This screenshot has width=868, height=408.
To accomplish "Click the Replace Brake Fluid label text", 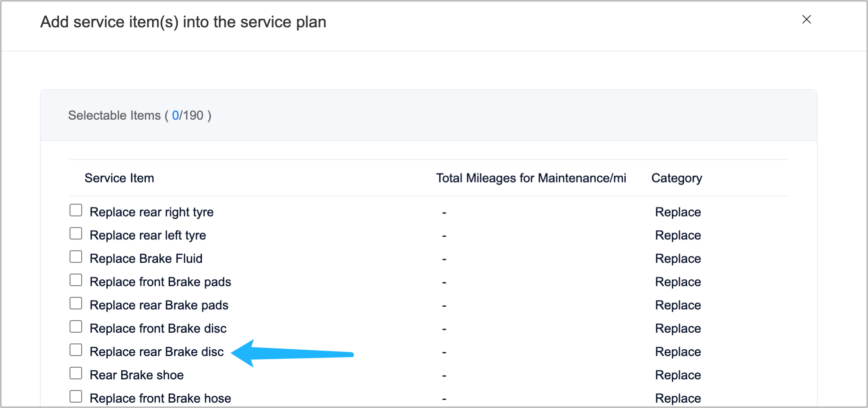I will (146, 259).
